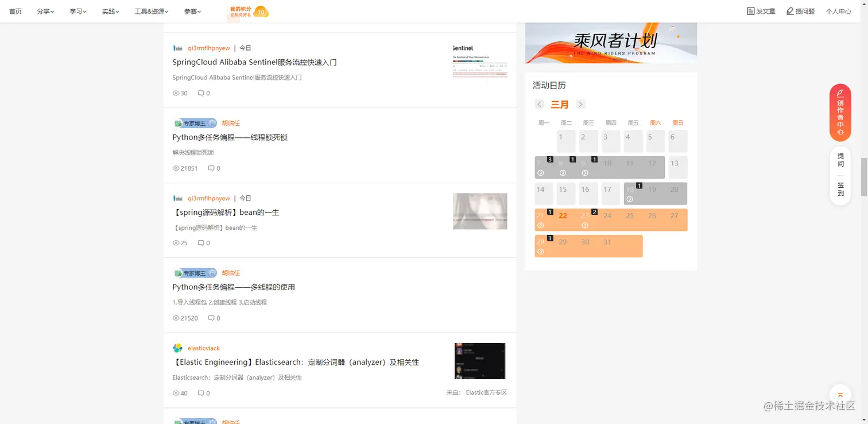
Task: Click qi3rmfihpnyew avatar on bean的一生 post
Action: (x=178, y=198)
